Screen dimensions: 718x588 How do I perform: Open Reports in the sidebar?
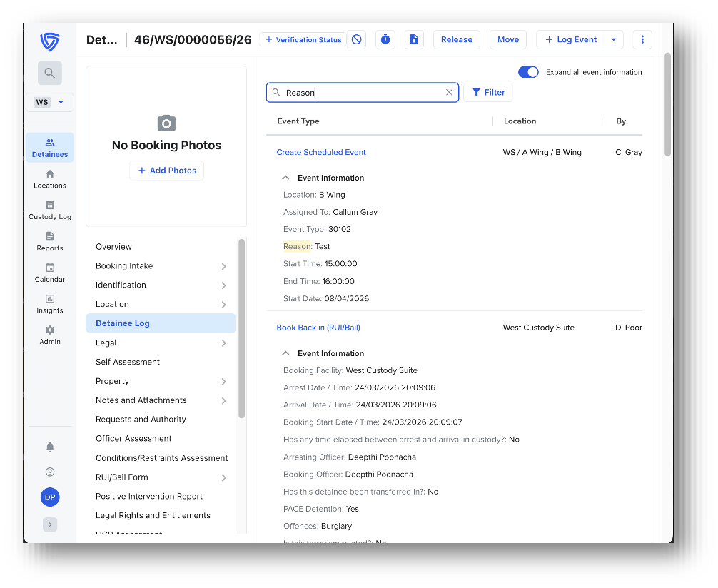coord(49,241)
